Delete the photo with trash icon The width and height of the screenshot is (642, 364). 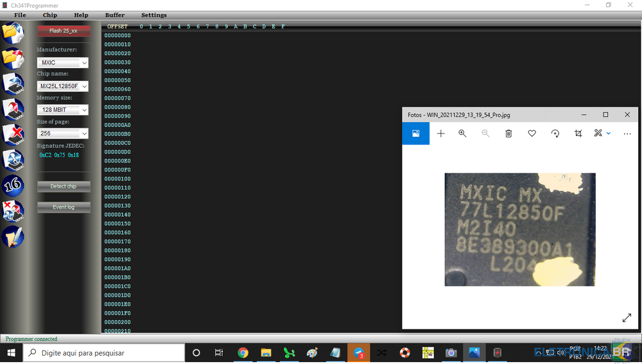pos(508,134)
